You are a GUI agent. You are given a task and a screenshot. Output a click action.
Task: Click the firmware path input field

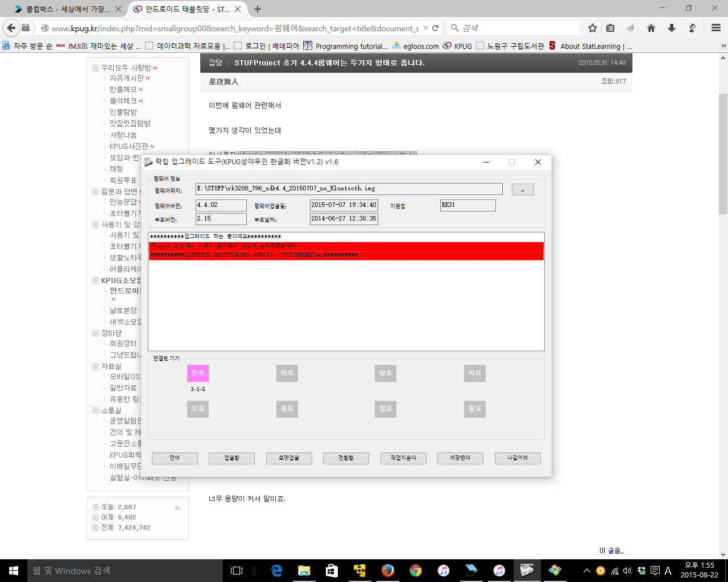[x=349, y=189]
